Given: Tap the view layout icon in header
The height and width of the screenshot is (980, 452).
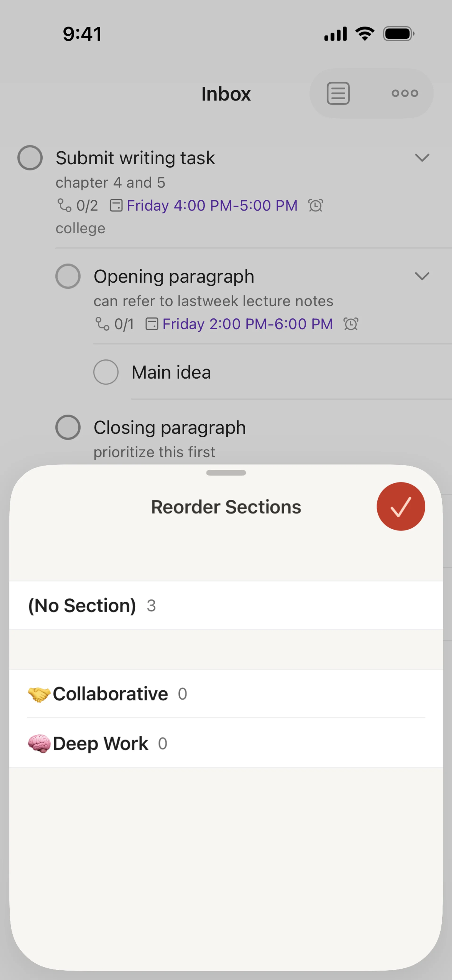Looking at the screenshot, I should click(x=338, y=93).
